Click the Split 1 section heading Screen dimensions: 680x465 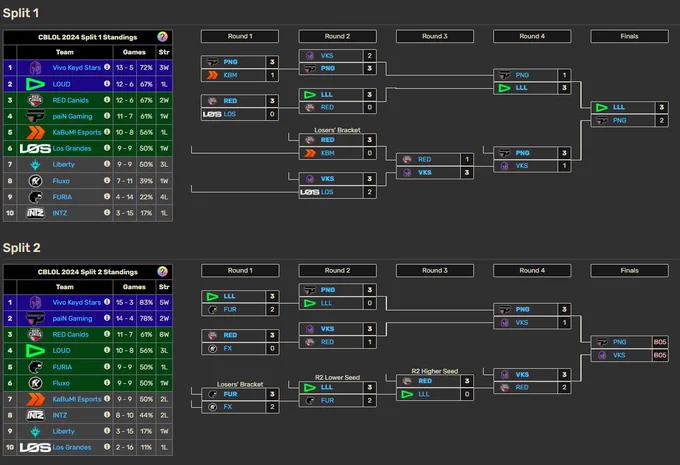pos(21,13)
